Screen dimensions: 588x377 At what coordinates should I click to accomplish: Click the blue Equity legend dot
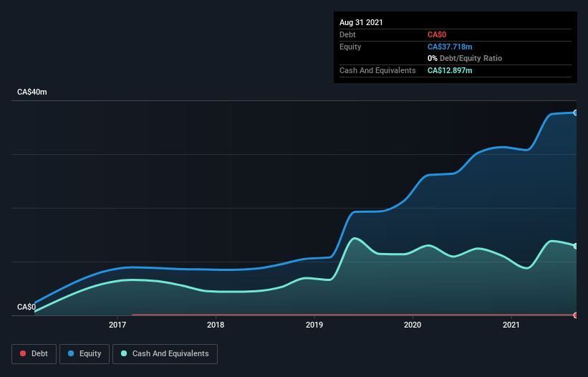(x=71, y=353)
